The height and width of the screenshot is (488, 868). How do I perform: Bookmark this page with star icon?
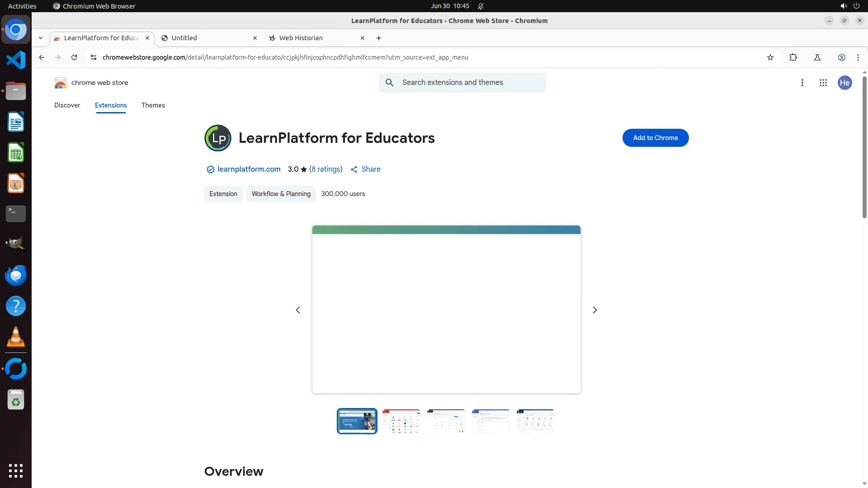tap(770, 57)
